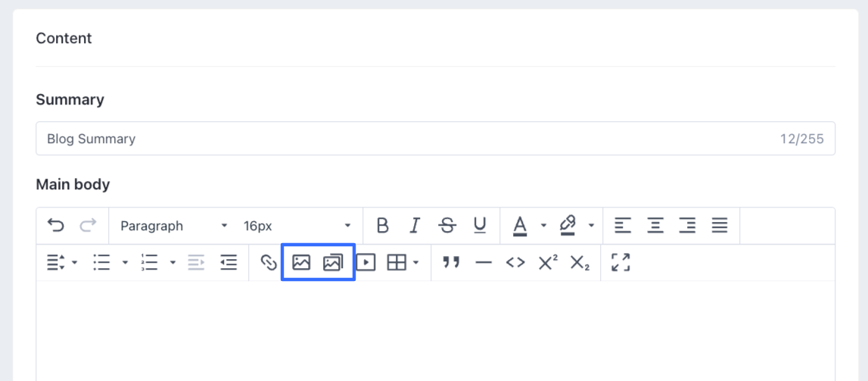Viewport: 868px width, 381px height.
Task: Toggle italic formatting
Action: [415, 226]
